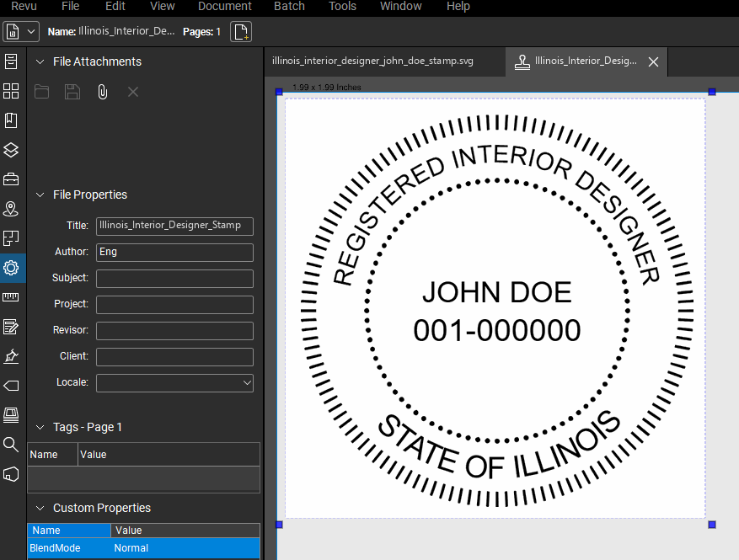
Task: Click Custom Properties Value column header
Action: click(x=185, y=531)
